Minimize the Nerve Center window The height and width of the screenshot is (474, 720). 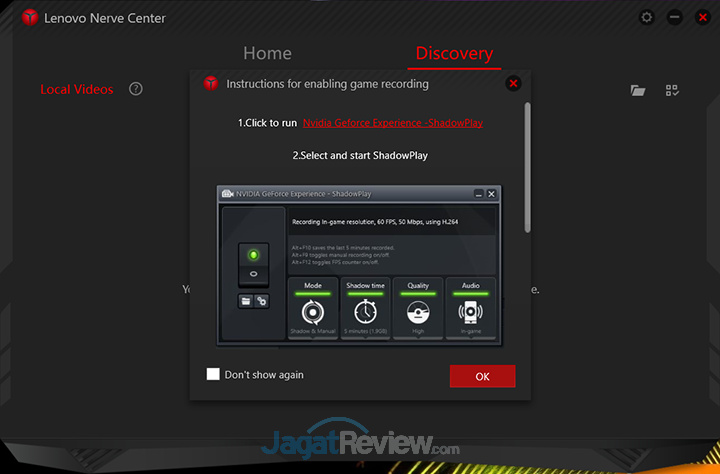pyautogui.click(x=675, y=18)
